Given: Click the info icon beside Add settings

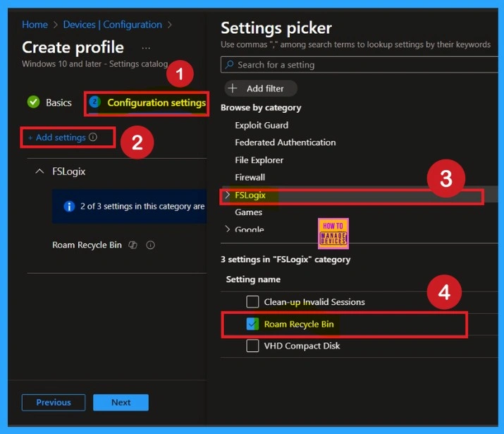Looking at the screenshot, I should 93,138.
